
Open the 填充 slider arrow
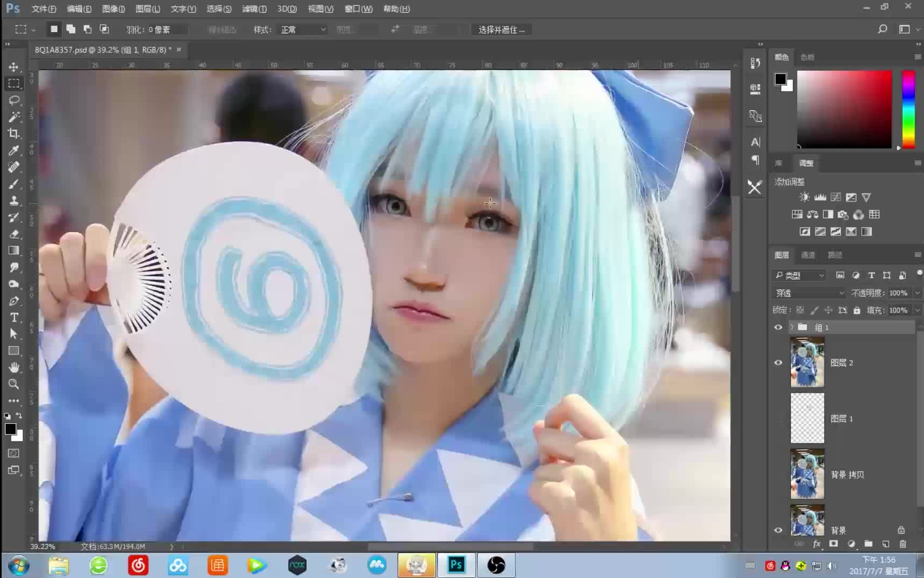coord(918,310)
